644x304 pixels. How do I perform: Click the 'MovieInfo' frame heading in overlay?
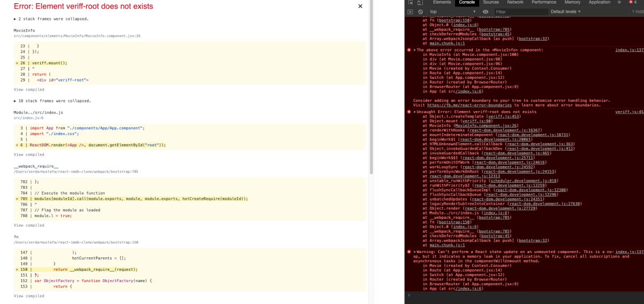coord(24,31)
